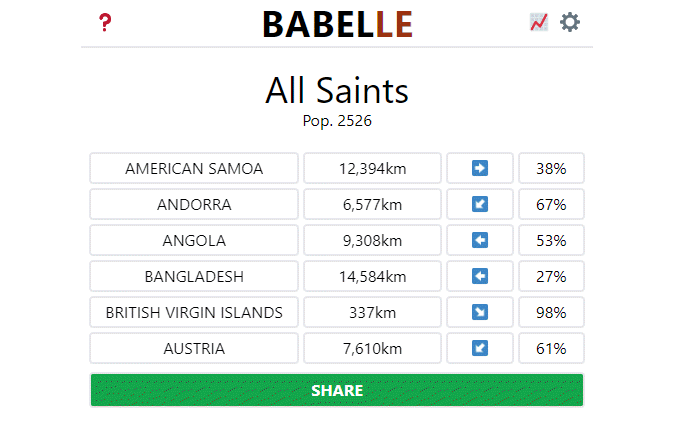Click the down-right arrow in British Virgin Islands row
The image size is (693, 421).
pos(480,312)
